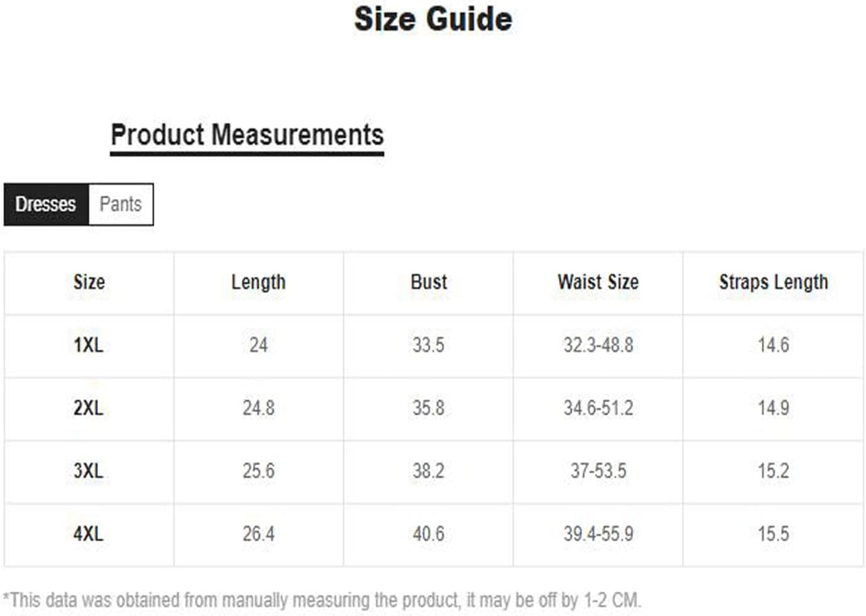Select the 4XL size row label
This screenshot has height=616, width=866.
pyautogui.click(x=89, y=534)
